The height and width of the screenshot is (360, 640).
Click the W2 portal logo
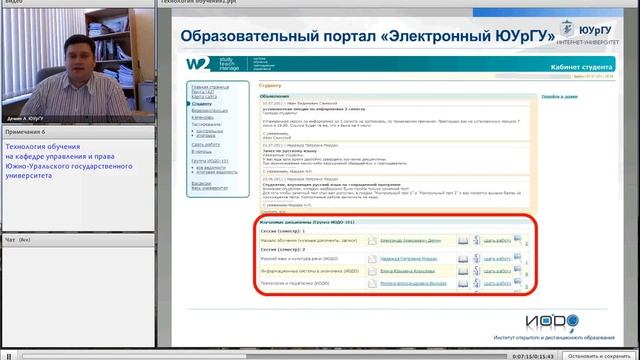(198, 64)
